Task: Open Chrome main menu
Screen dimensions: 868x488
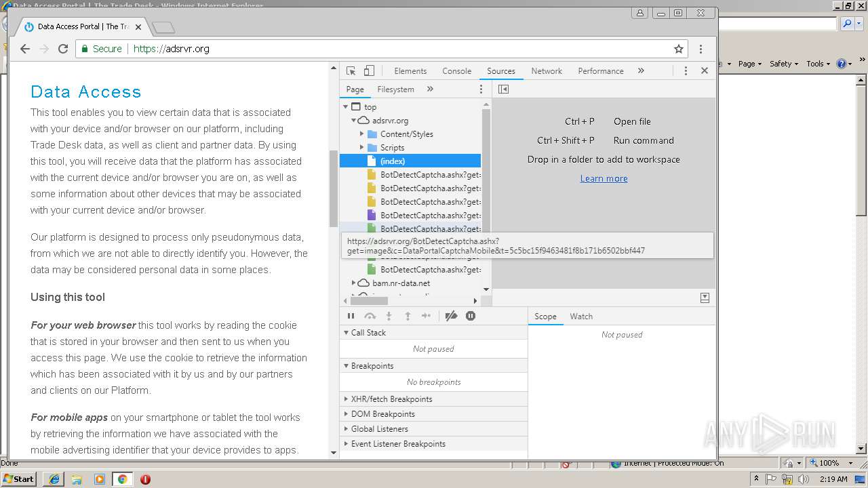Action: pos(701,49)
